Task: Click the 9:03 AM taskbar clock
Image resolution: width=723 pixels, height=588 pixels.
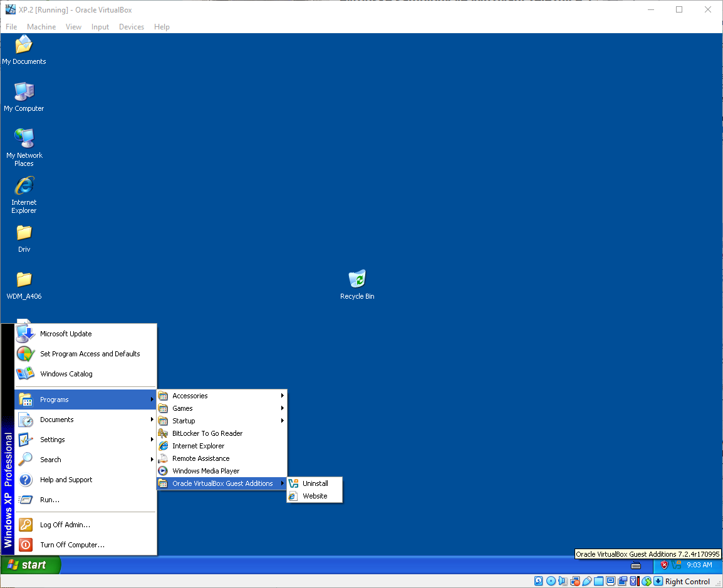Action: tap(699, 565)
